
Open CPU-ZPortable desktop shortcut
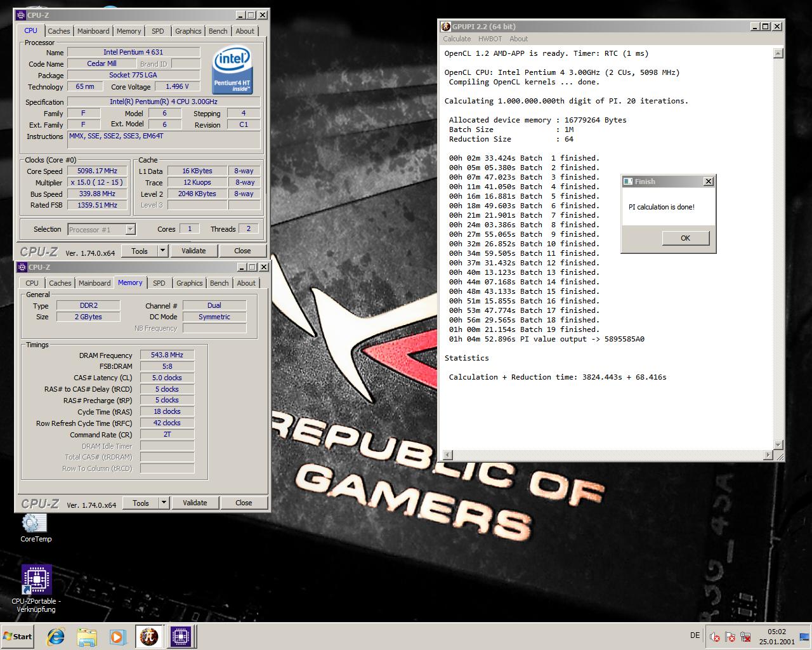(36, 589)
